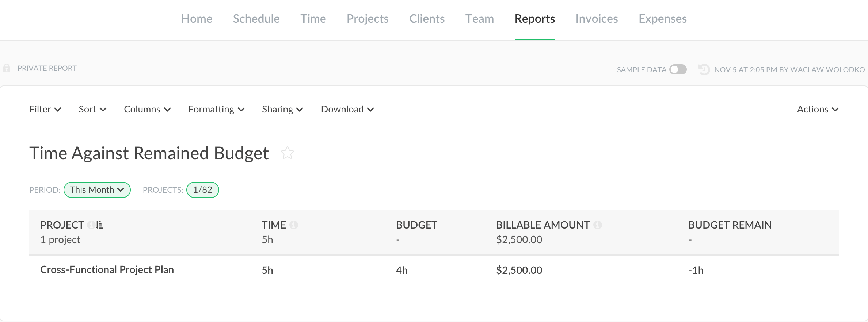The height and width of the screenshot is (322, 868).
Task: Expand the Columns dropdown
Action: [147, 109]
